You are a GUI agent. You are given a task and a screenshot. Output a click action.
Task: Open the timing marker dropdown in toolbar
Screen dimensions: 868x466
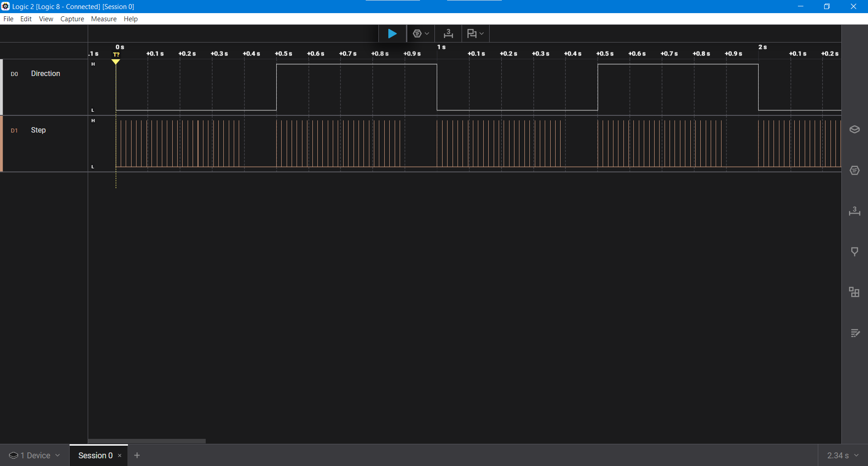pos(475,33)
